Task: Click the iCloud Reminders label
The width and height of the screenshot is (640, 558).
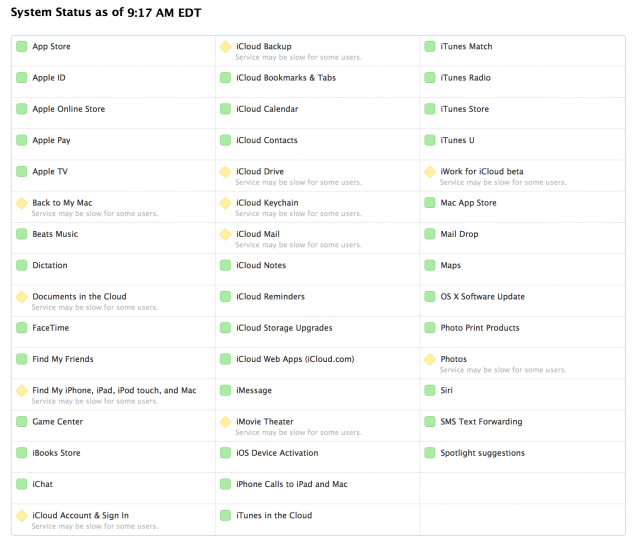Action: (x=270, y=297)
